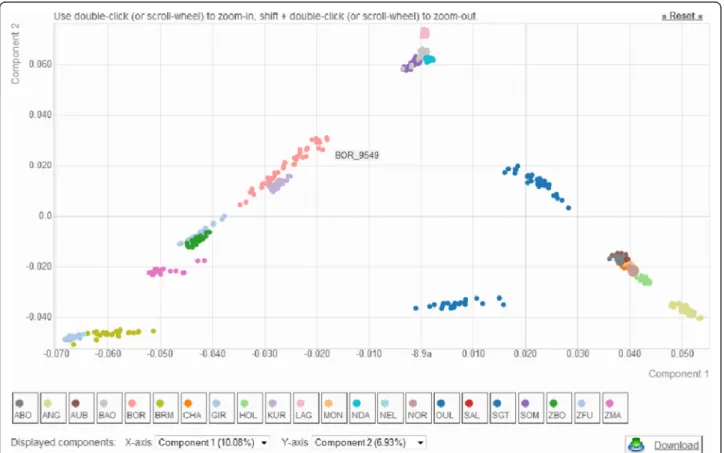Viewport: 724px width, 453px height.
Task: Select the NEL legend entry
Action: point(390,408)
